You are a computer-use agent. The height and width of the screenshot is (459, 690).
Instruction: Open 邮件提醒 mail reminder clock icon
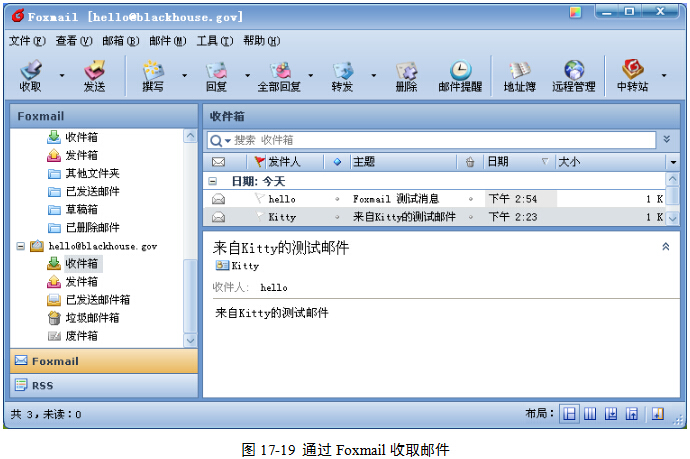click(460, 75)
